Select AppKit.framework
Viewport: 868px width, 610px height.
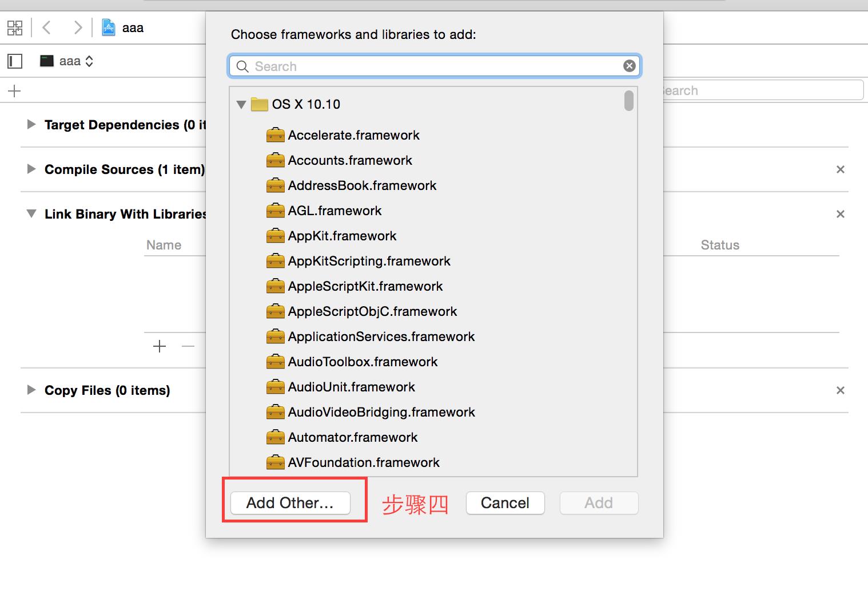(x=342, y=236)
